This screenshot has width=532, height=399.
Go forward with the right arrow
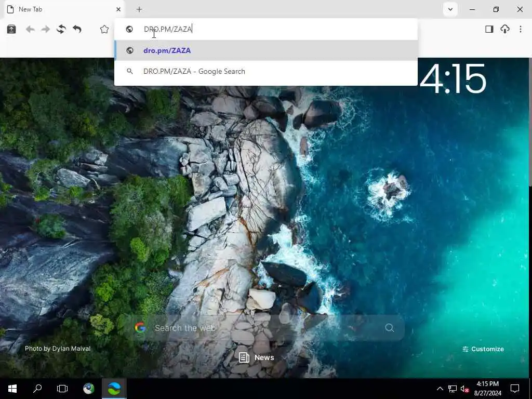[x=46, y=30]
